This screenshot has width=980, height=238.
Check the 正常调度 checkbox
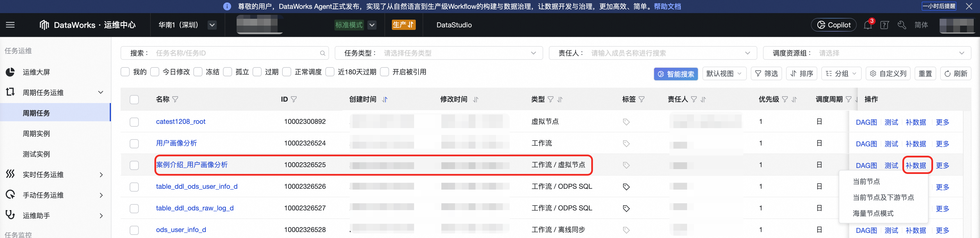point(287,71)
